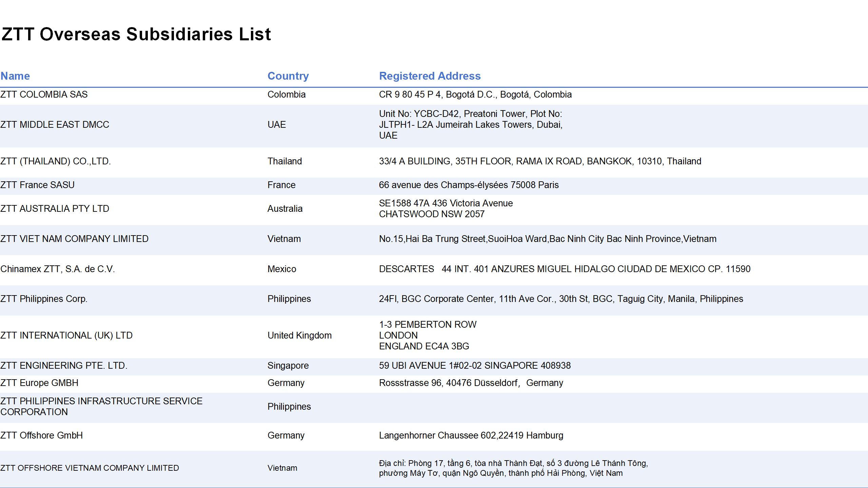Click the 'Unit No: YCBC-D42, Preatoni Tower' address line
Image resolution: width=868 pixels, height=488 pixels.
[471, 114]
